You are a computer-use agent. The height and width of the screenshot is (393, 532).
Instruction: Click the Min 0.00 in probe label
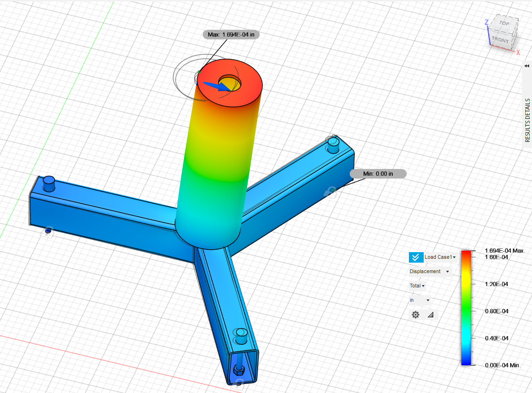point(378,173)
